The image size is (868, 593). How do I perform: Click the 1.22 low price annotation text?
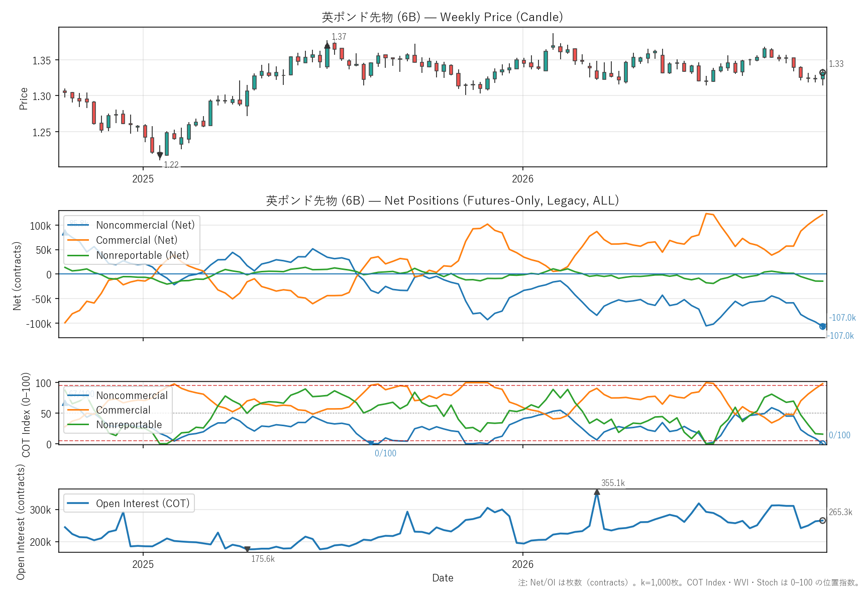pyautogui.click(x=171, y=165)
